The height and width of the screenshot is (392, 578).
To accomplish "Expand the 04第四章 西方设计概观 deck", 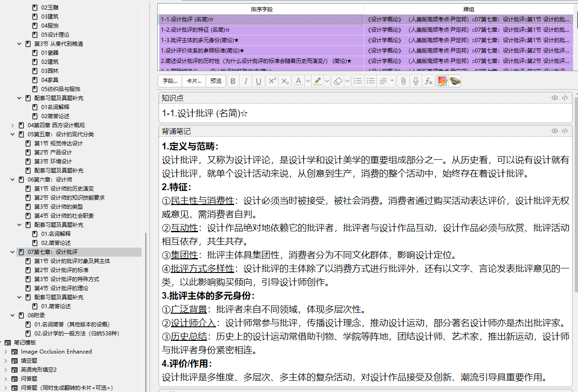I will point(13,125).
